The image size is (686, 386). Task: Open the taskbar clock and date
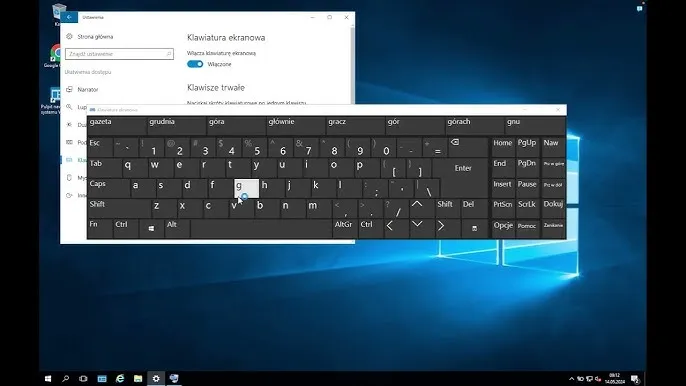(615, 379)
